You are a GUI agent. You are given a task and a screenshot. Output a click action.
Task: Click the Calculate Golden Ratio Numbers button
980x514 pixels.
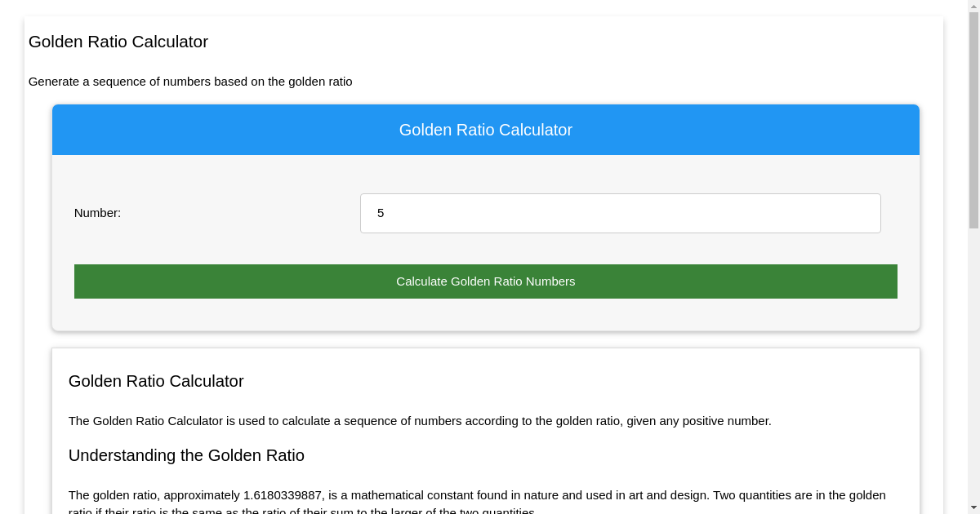485,281
